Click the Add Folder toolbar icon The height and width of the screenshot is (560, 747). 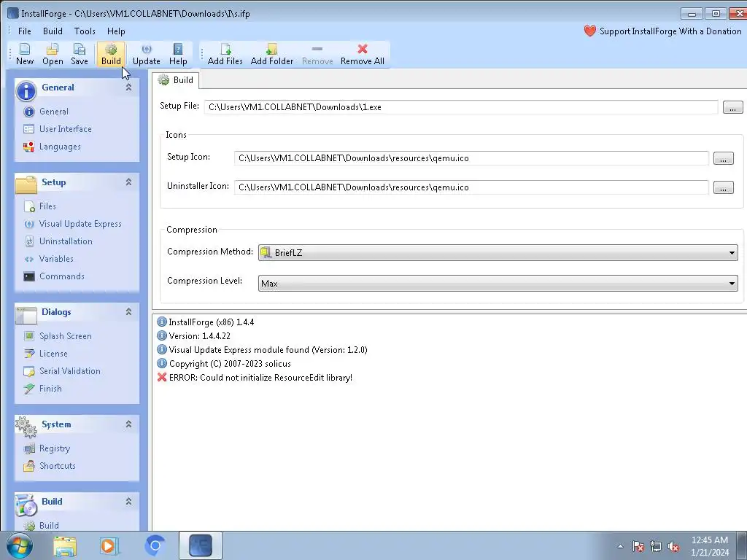point(271,54)
